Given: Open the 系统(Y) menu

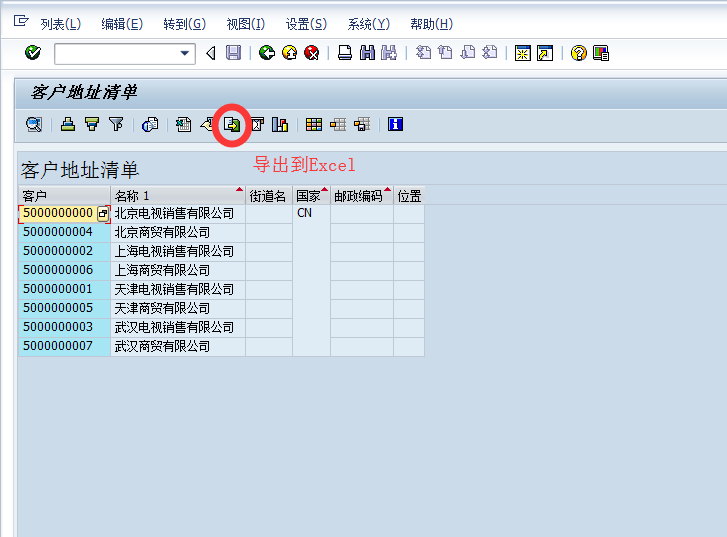Looking at the screenshot, I should click(369, 24).
